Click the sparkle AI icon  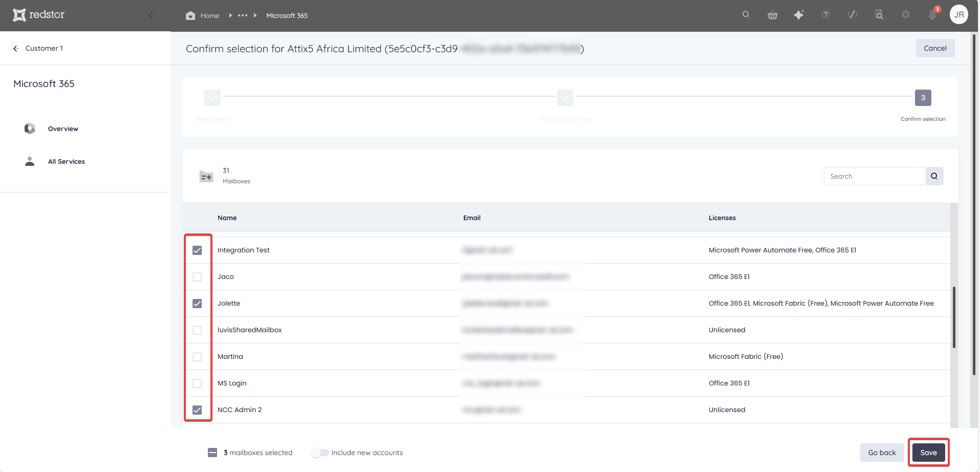tap(799, 15)
